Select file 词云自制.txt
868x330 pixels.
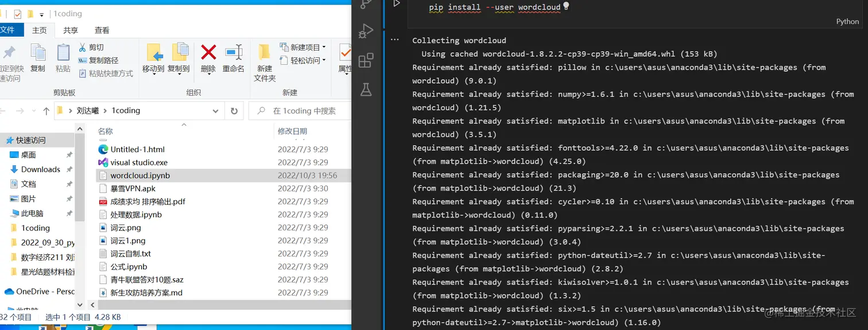[131, 254]
